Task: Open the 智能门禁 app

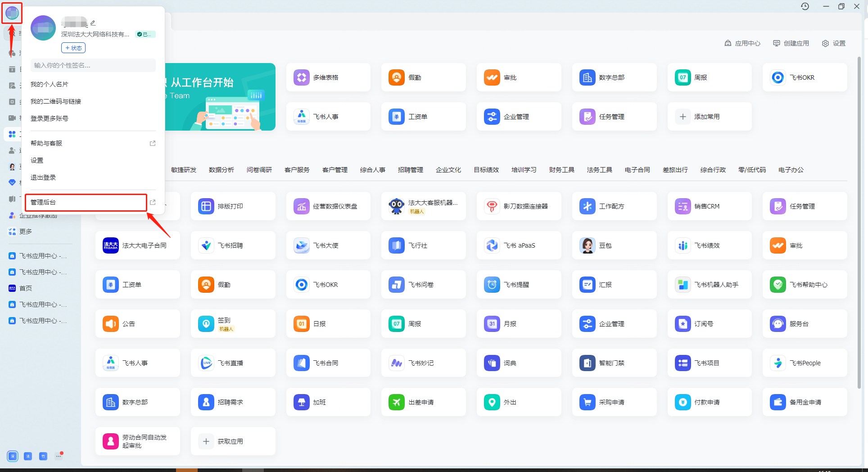Action: 614,363
